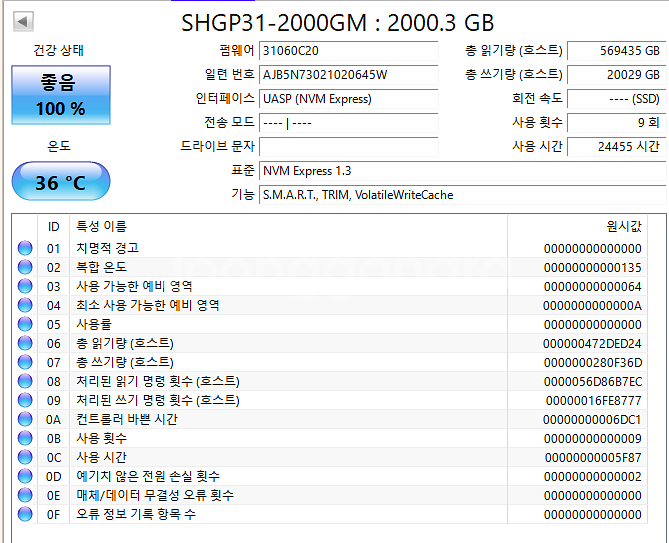Click raw value 000000000000A

point(592,305)
